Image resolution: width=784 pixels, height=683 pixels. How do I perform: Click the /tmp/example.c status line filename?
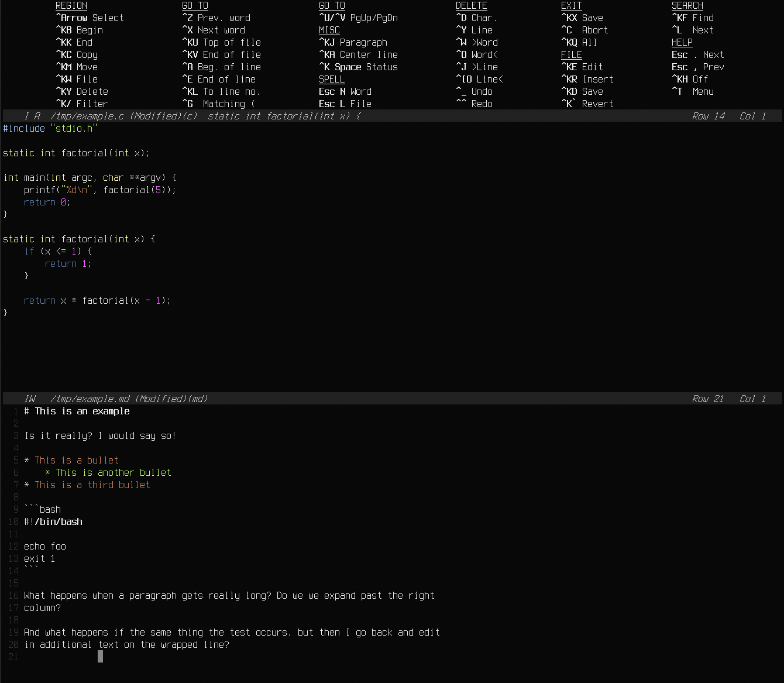[87, 116]
